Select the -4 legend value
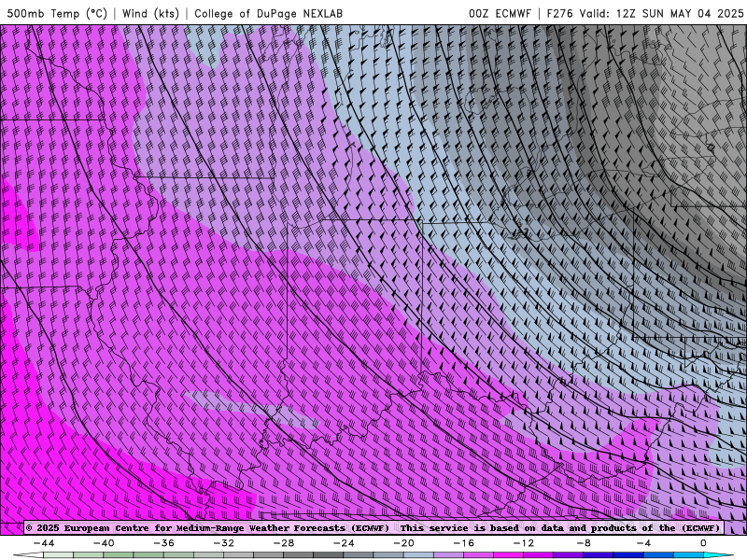Screen dimensions: 747x560 [643, 543]
